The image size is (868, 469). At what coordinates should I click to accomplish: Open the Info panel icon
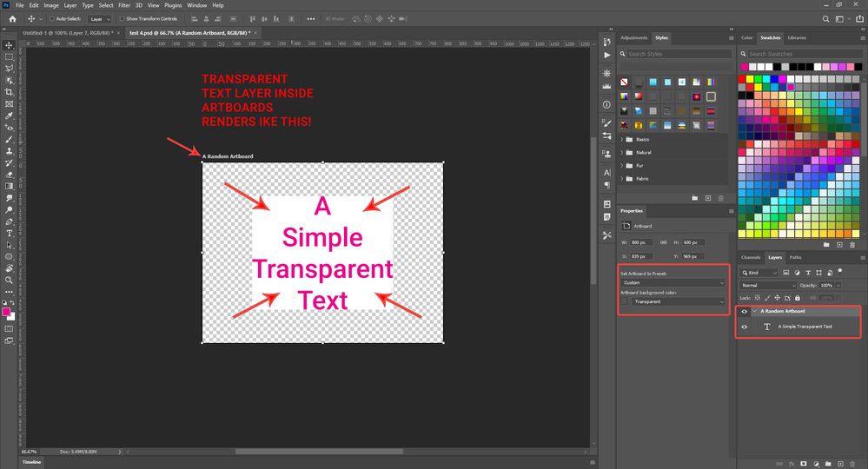click(x=607, y=104)
